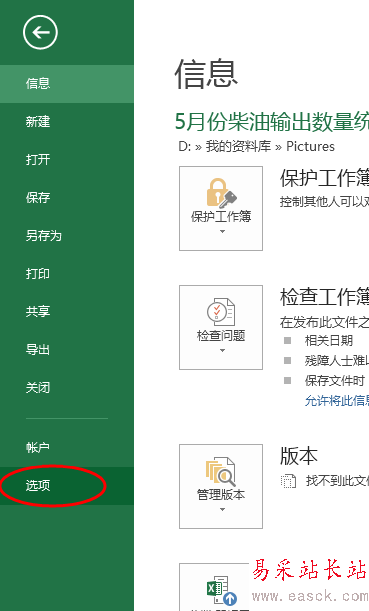
Task: Expand the 保护工作簿 dropdown arrow
Action: coord(222,231)
